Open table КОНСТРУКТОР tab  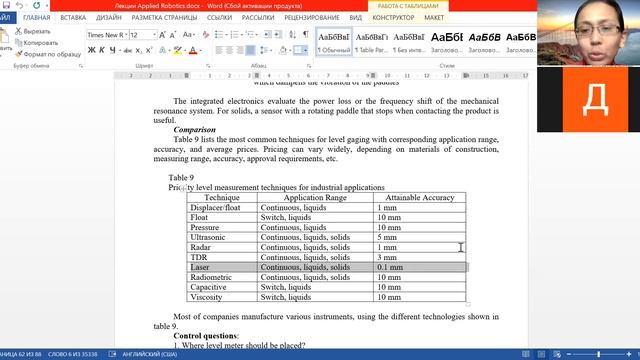click(393, 18)
